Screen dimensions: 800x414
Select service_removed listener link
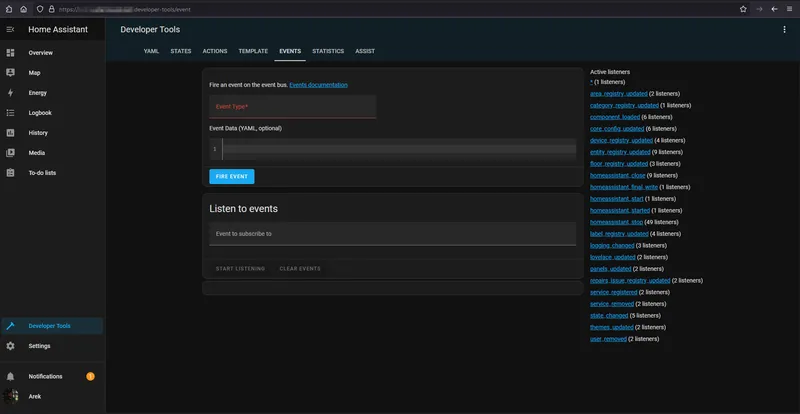tap(612, 304)
